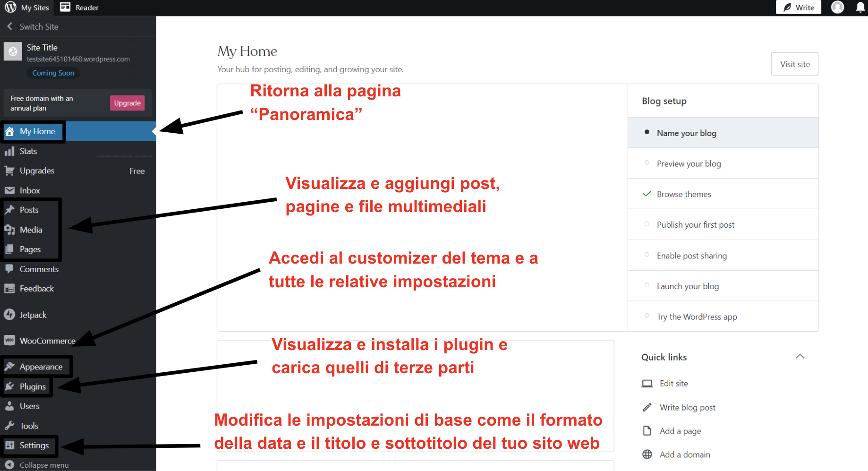Click the My Home house icon
This screenshot has width=868, height=471.
(9, 131)
